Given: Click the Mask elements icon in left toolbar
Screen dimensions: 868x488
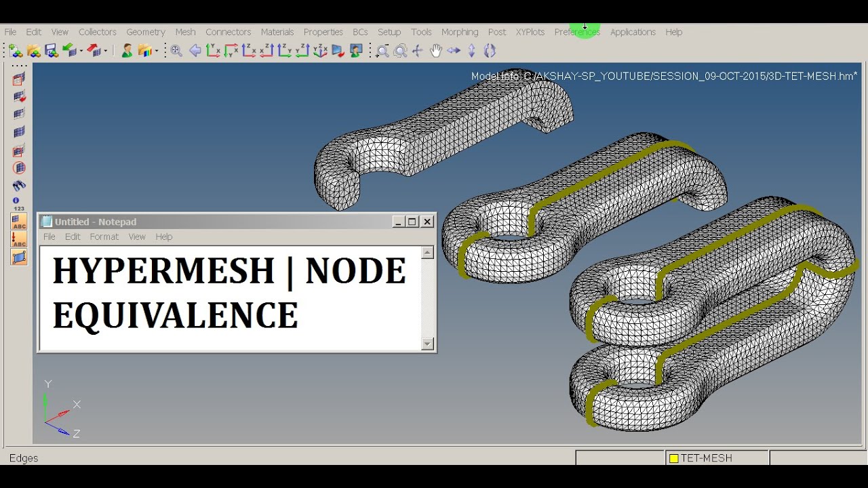Looking at the screenshot, I should 19,79.
